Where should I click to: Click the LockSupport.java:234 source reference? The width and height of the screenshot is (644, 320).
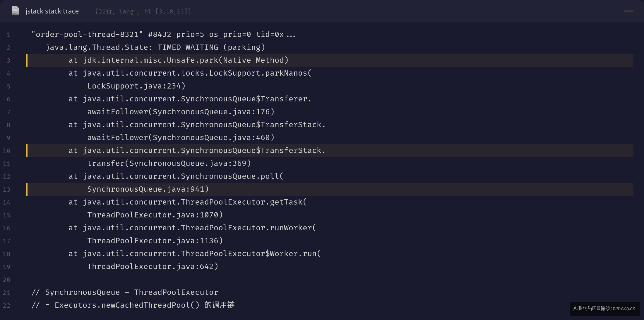point(136,86)
